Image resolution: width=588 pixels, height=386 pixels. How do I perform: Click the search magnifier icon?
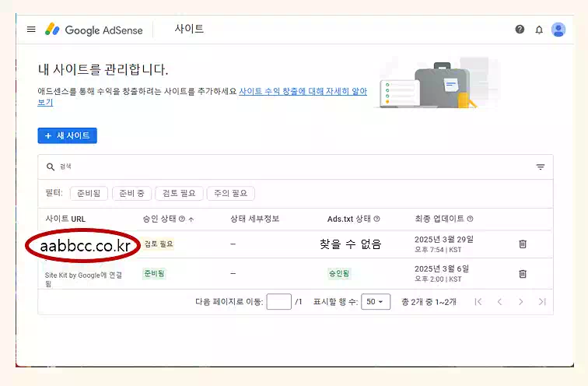click(x=51, y=167)
